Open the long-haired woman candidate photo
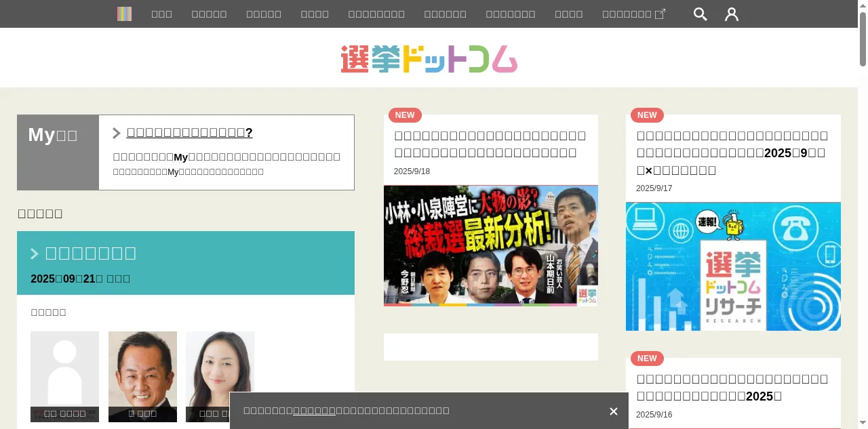Viewport: 868px width, 429px height. 220,377
